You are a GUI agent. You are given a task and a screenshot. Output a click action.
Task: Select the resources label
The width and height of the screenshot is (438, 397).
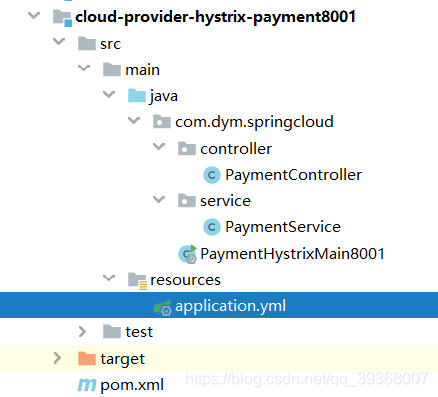click(185, 280)
